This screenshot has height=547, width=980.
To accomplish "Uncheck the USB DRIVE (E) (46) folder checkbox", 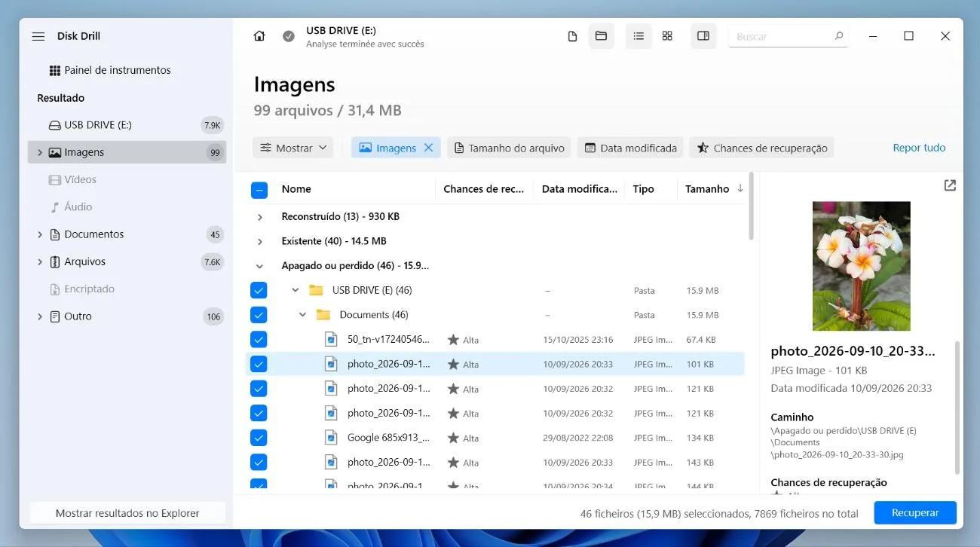I will (x=259, y=290).
